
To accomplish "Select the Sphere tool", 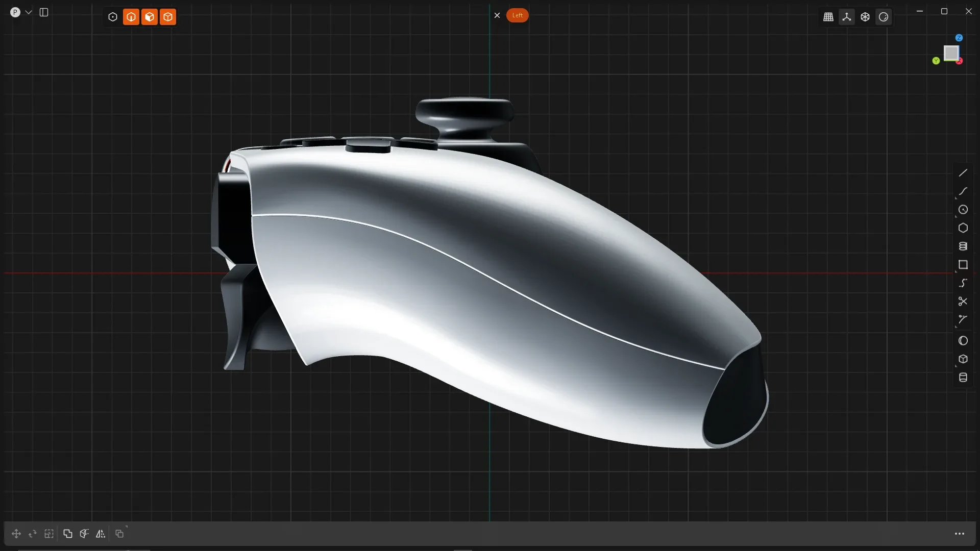I will click(x=963, y=341).
